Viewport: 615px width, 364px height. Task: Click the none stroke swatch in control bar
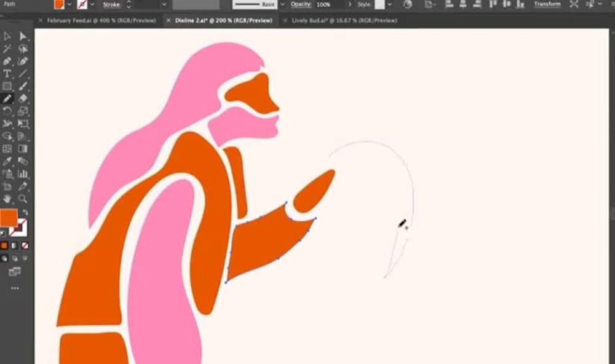(82, 4)
